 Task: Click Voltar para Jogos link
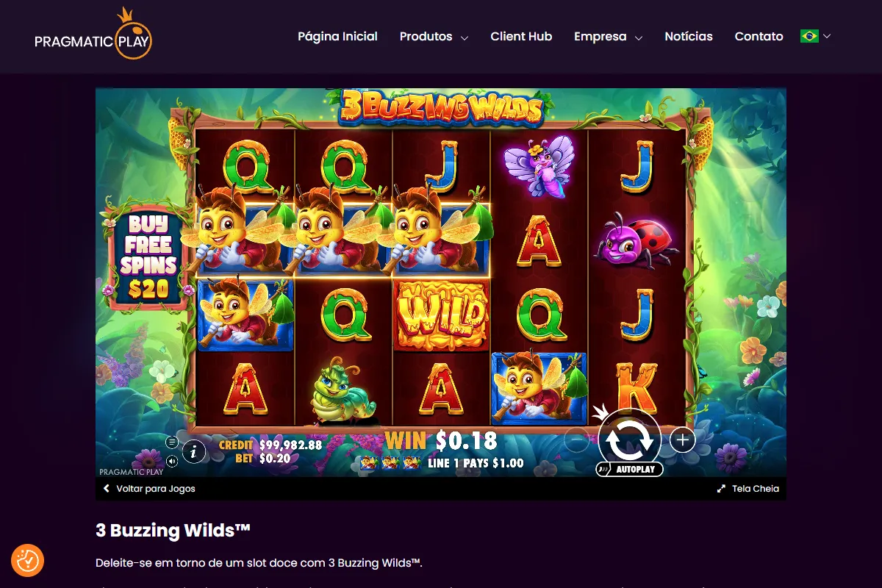[149, 488]
